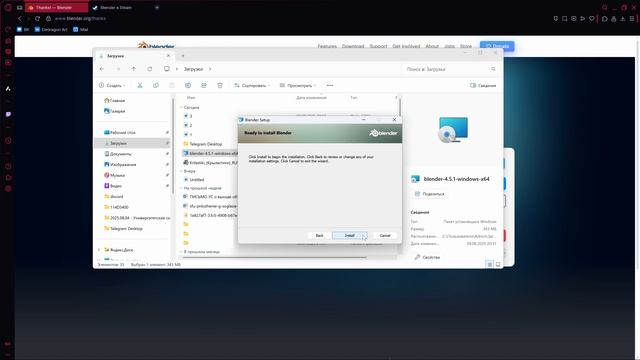
Task: Expand the Яндекс.Диск tree node
Action: 99,249
